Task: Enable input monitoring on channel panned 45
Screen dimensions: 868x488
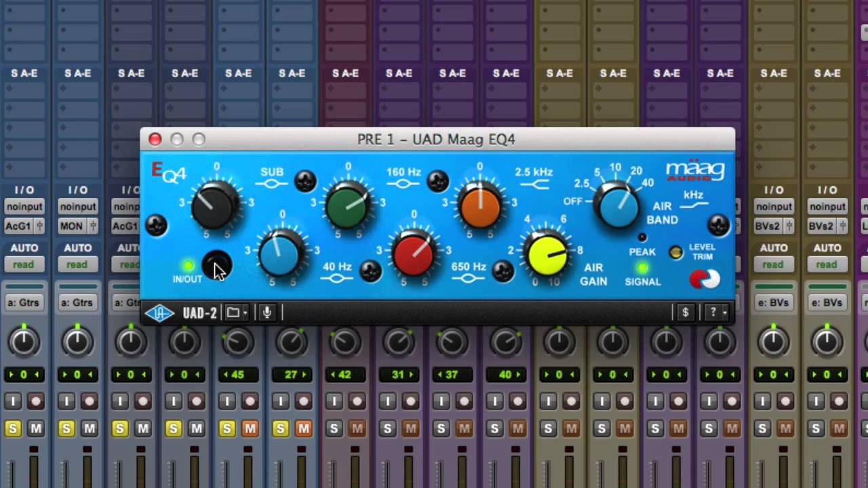Action: click(x=227, y=401)
